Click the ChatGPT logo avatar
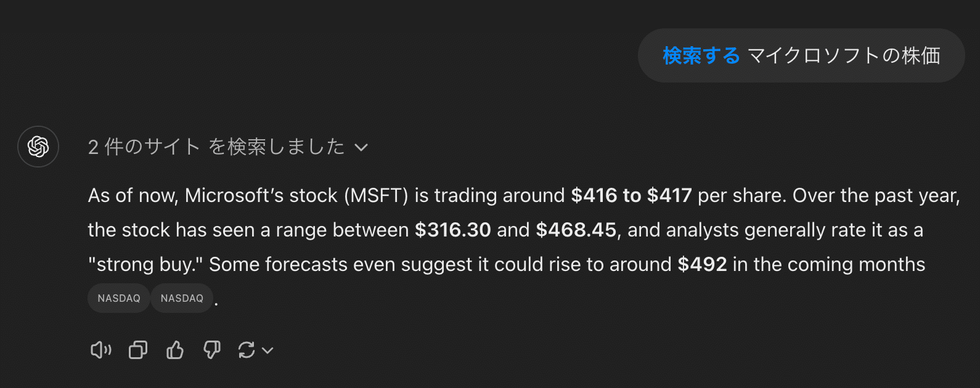 (x=38, y=147)
